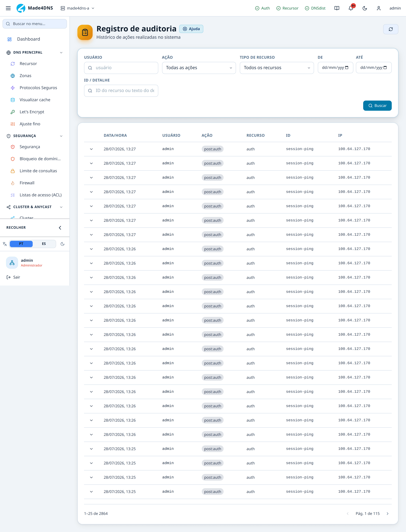Go to next page of results

pos(388,514)
